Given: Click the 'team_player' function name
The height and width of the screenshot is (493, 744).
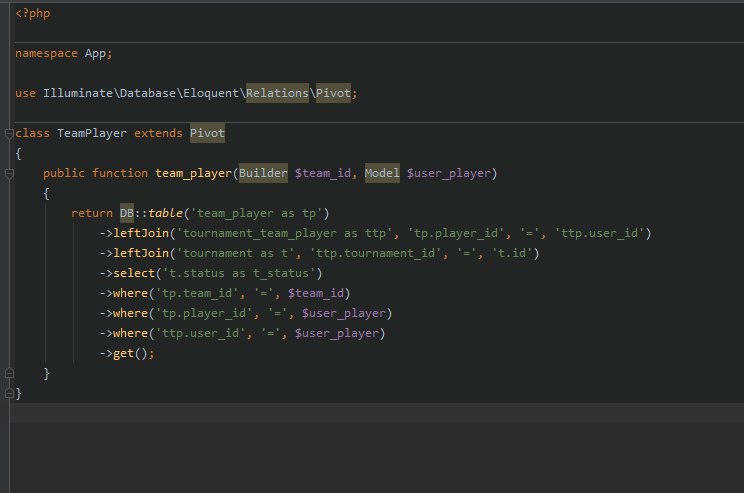Looking at the screenshot, I should 193,173.
